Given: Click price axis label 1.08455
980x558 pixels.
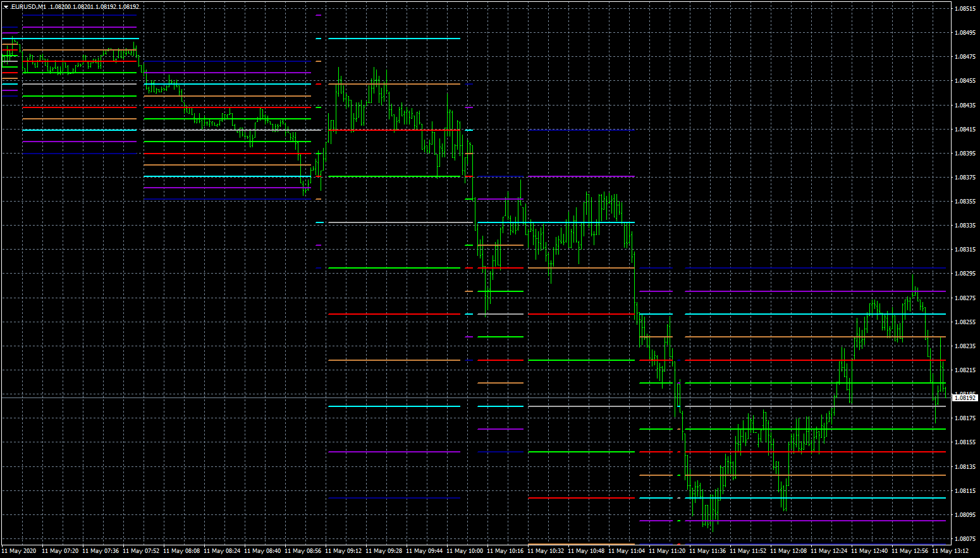Looking at the screenshot, I should [965, 81].
